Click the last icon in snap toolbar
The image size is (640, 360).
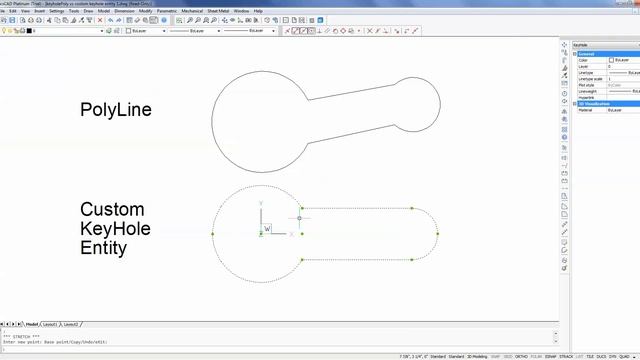415,31
